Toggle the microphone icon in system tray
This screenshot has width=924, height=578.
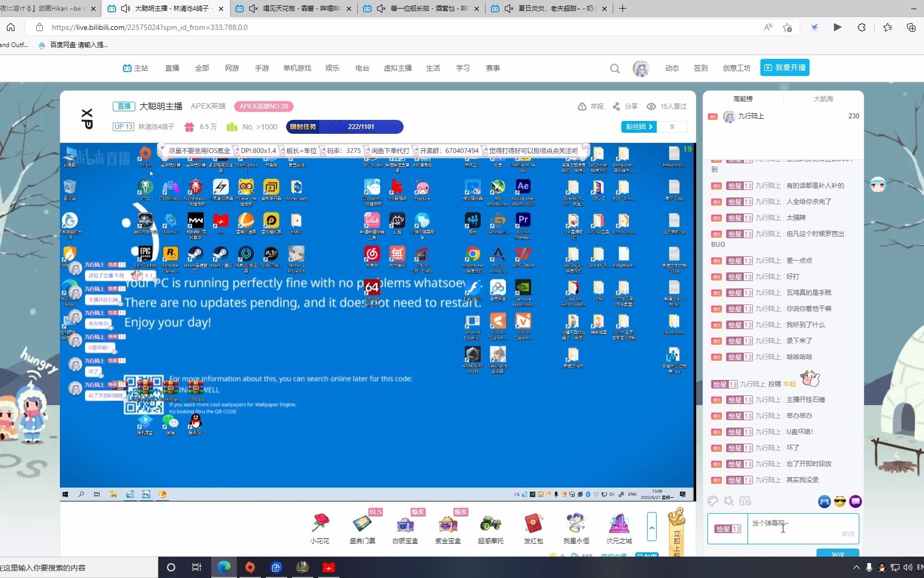869,567
